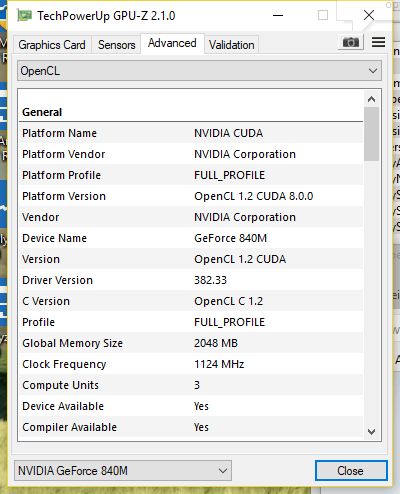Image resolution: width=400 pixels, height=494 pixels.
Task: Click Yes value for Compiler Available
Action: [x=201, y=427]
